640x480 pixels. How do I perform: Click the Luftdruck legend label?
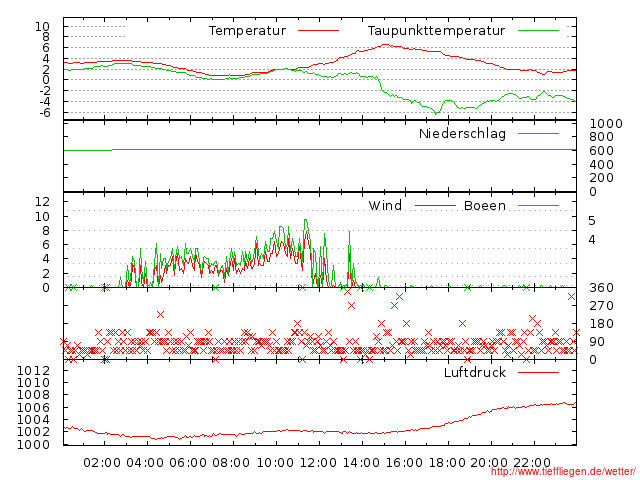[475, 372]
